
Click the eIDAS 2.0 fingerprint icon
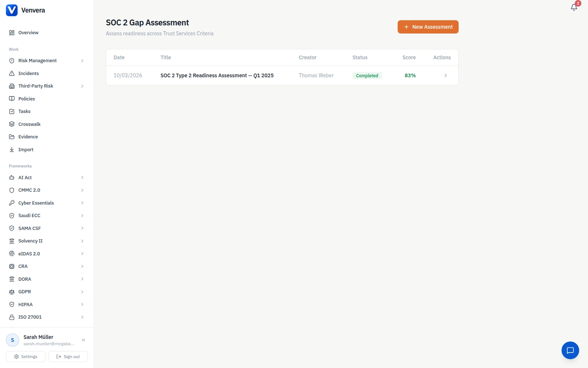click(12, 254)
